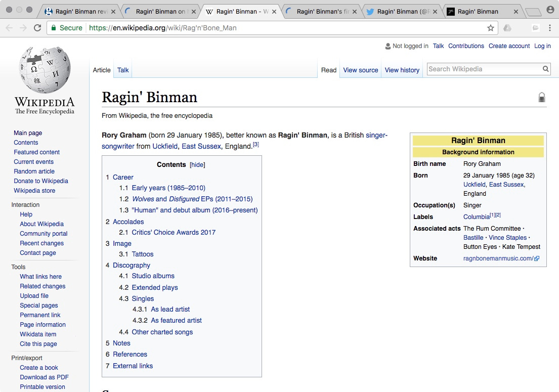Go back with the browser back arrow
Screen dimensions: 559x392
point(9,28)
